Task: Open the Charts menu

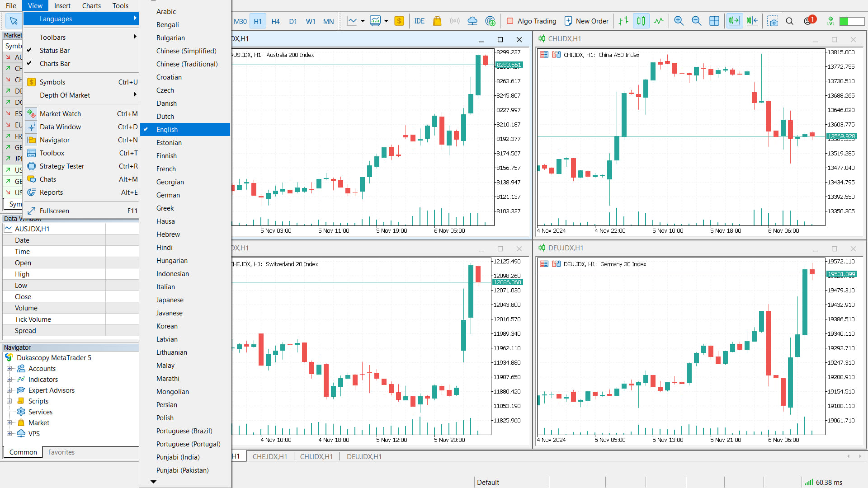Action: [x=91, y=5]
